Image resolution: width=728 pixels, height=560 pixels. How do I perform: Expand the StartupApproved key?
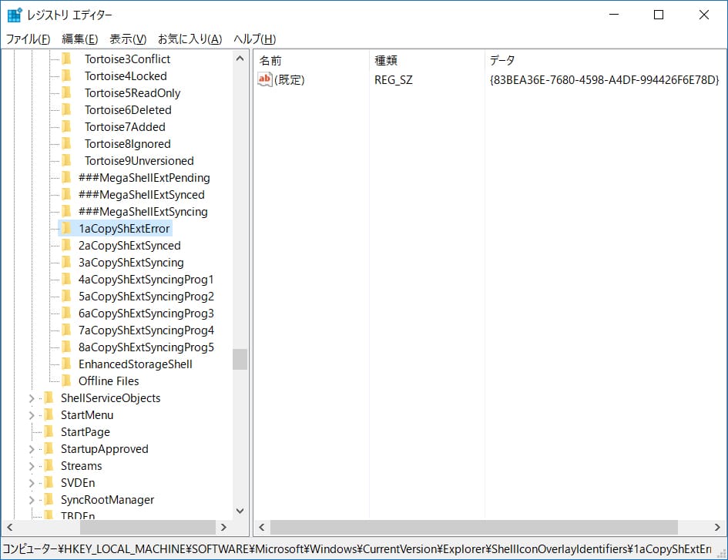pyautogui.click(x=32, y=449)
